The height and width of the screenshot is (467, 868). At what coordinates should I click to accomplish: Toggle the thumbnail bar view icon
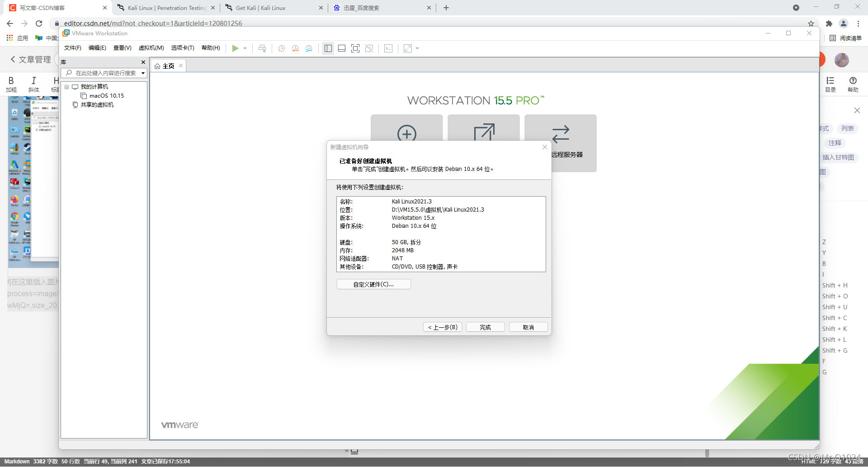[x=342, y=48]
